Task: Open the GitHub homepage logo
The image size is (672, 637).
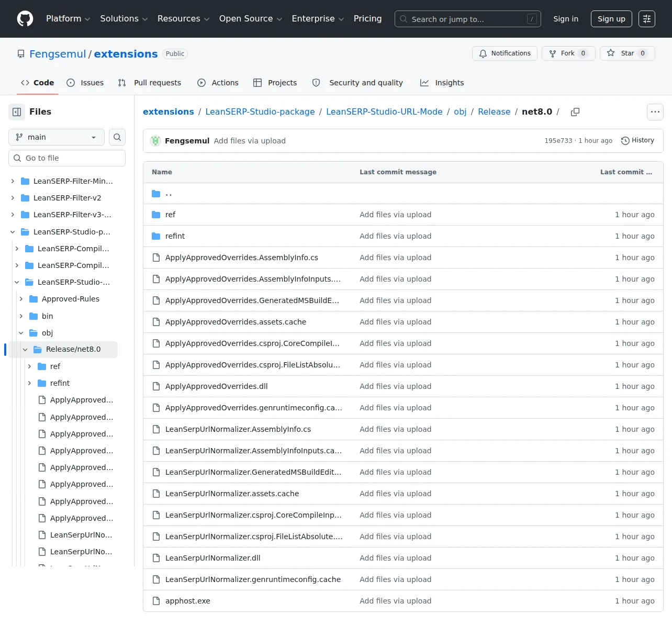Action: pos(25,19)
